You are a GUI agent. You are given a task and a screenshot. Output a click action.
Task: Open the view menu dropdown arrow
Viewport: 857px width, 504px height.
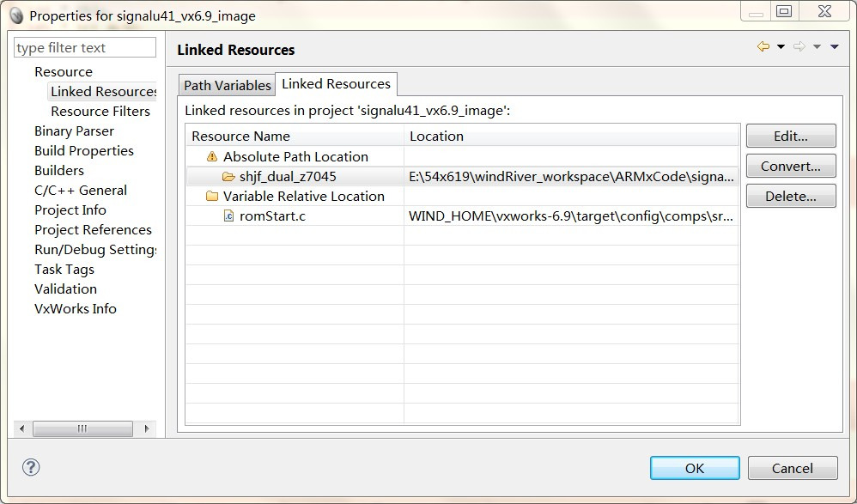(x=834, y=47)
